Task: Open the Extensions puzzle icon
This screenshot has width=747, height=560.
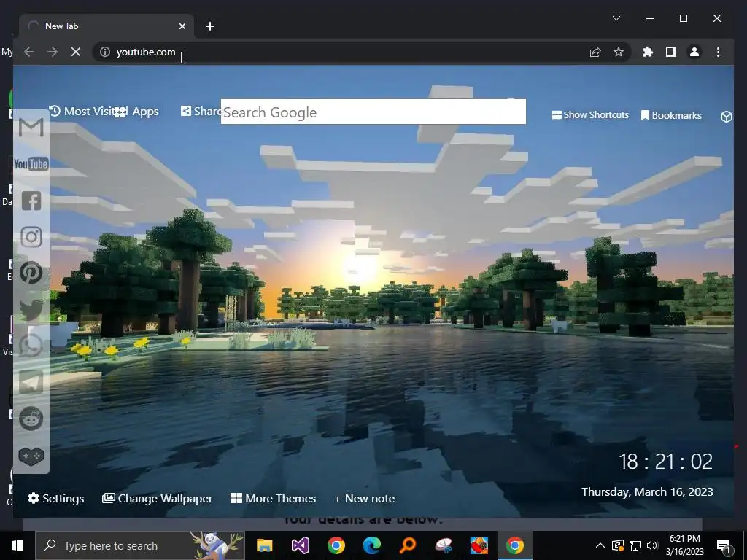Action: coord(648,52)
